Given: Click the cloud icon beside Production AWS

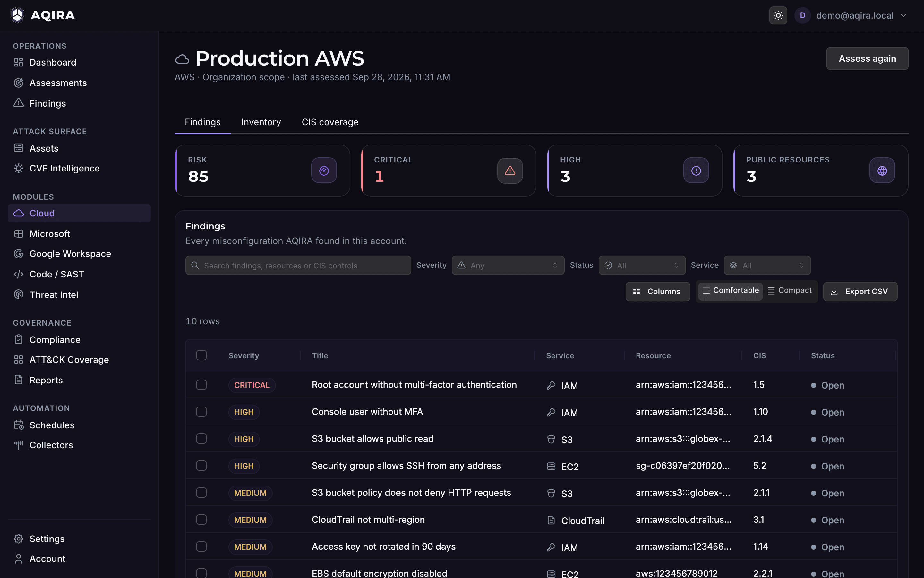Looking at the screenshot, I should (x=182, y=59).
